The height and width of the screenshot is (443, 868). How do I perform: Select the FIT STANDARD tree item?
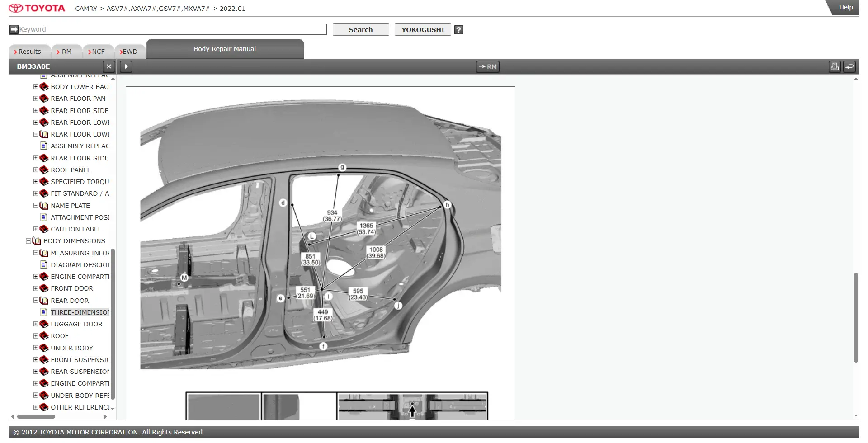(80, 193)
